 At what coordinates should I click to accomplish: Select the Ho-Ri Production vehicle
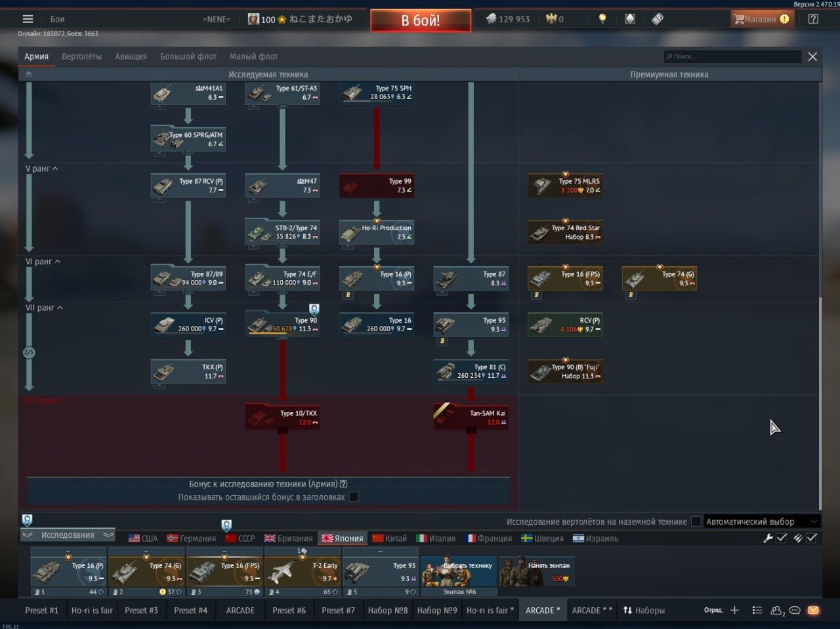click(x=376, y=232)
